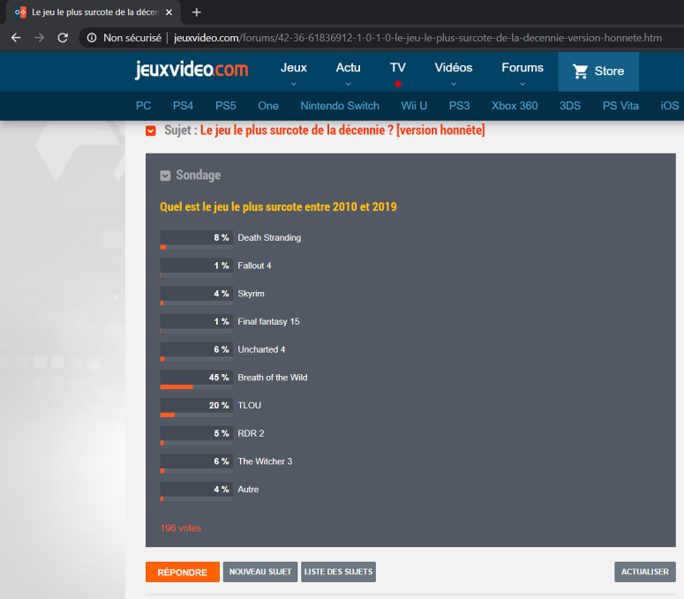Open a new browser tab
The height and width of the screenshot is (599, 684).
point(197,12)
